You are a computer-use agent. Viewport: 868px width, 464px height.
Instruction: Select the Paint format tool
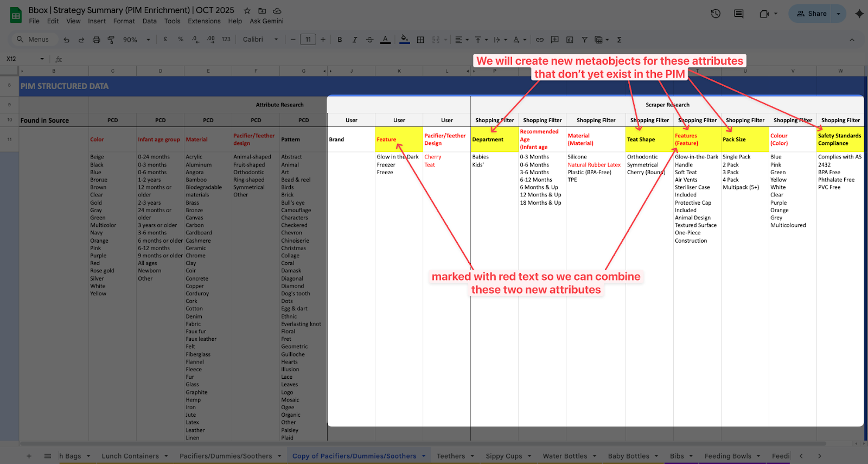click(x=111, y=40)
